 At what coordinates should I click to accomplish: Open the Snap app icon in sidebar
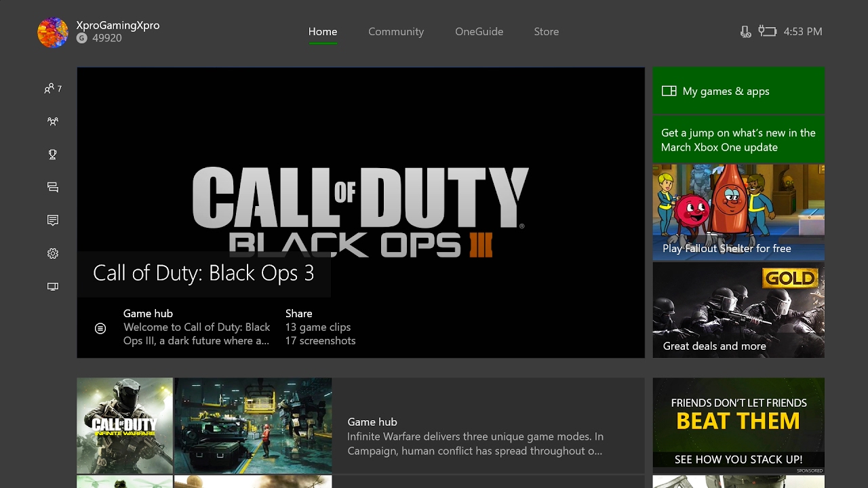(53, 287)
